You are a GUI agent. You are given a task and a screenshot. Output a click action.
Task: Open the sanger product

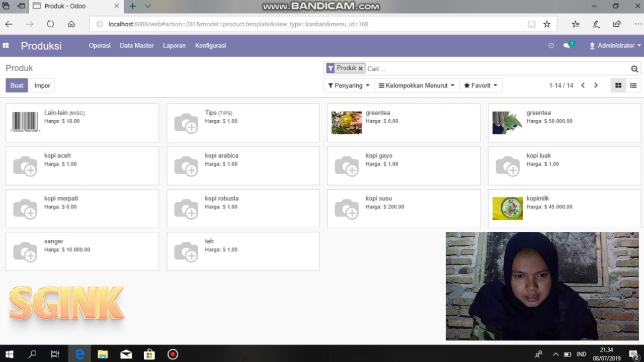click(82, 251)
